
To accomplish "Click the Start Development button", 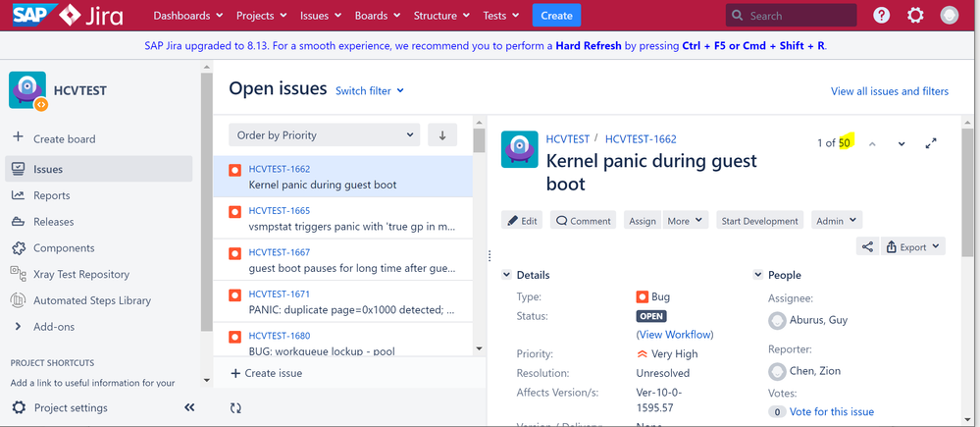I will [x=760, y=221].
